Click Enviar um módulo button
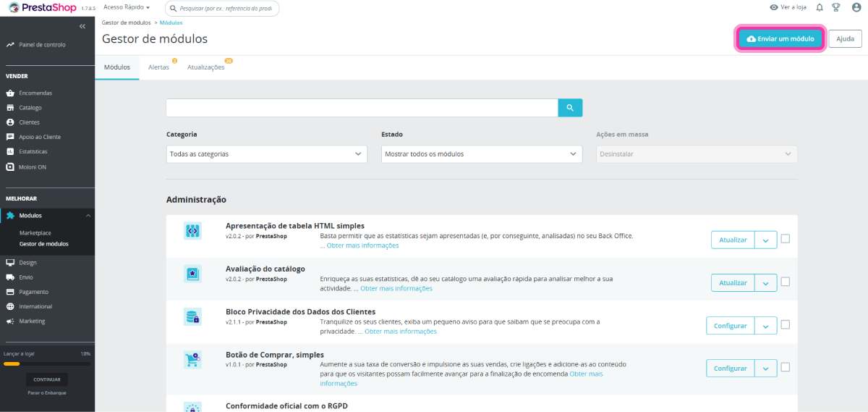The height and width of the screenshot is (412, 868). point(780,39)
